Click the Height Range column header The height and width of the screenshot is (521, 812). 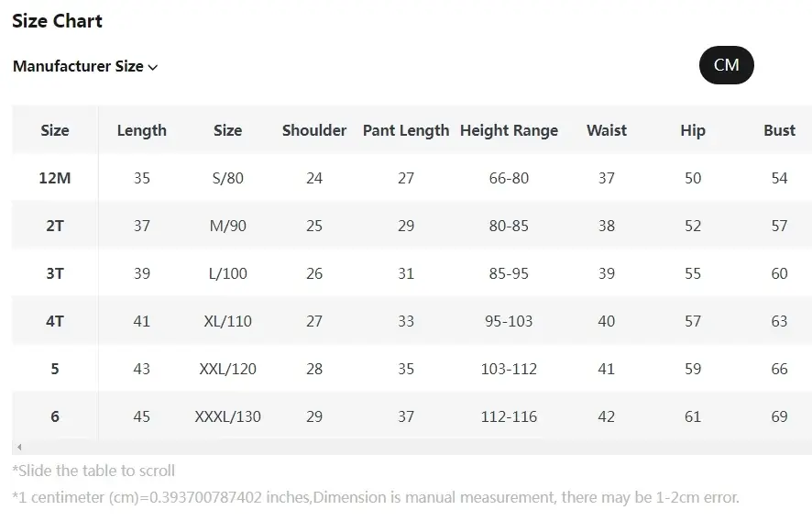(509, 130)
